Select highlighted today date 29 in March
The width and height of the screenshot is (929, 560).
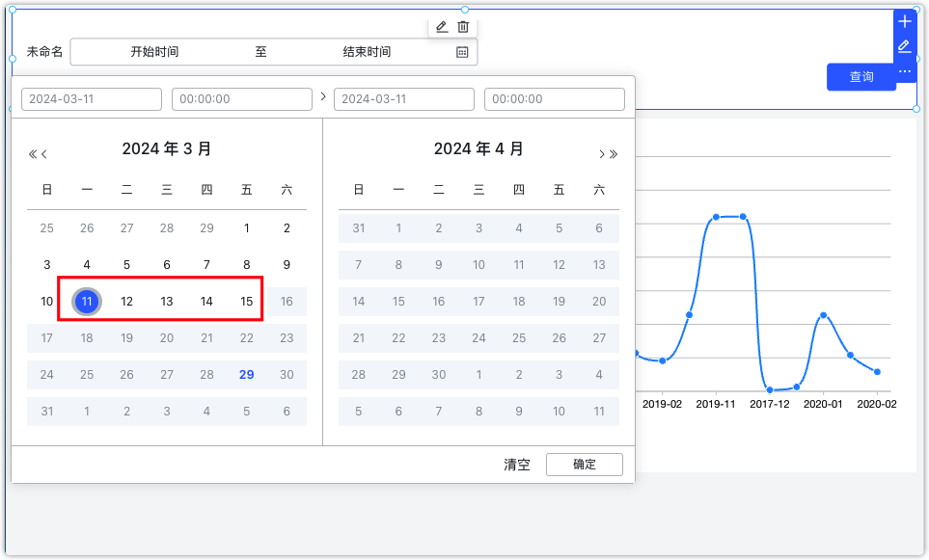(246, 375)
